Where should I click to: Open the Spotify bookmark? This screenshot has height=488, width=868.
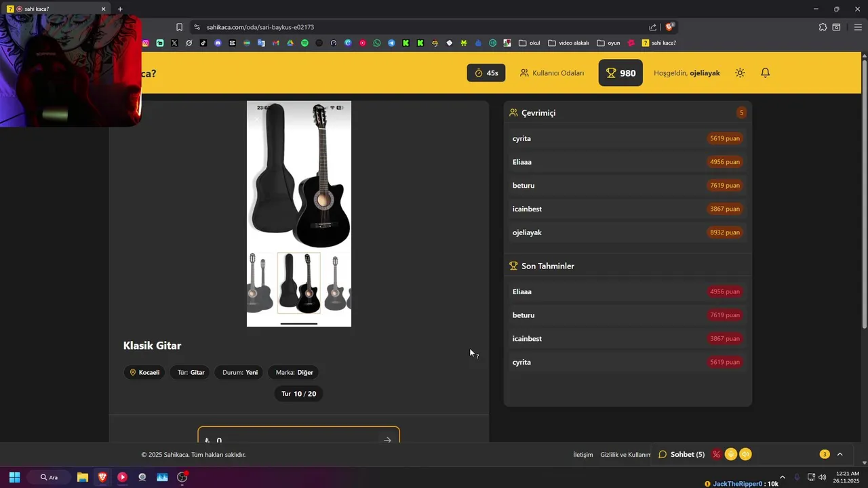click(304, 43)
